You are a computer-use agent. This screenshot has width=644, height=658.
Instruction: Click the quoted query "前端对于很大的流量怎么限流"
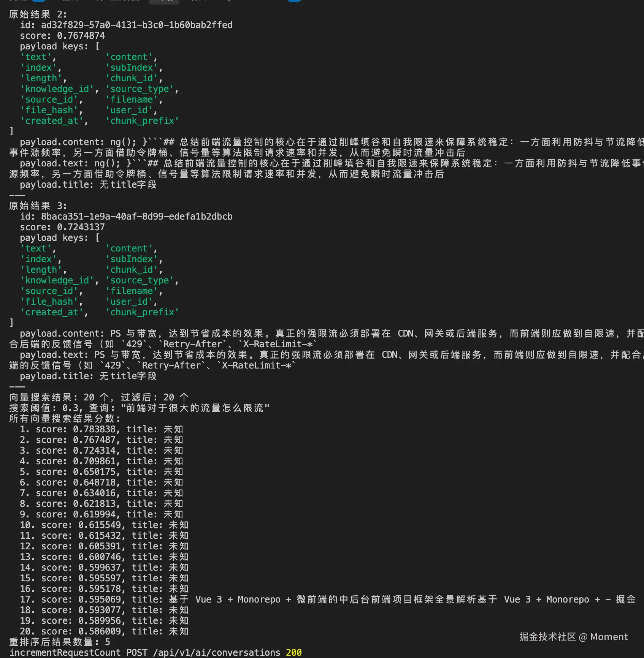pyautogui.click(x=195, y=408)
